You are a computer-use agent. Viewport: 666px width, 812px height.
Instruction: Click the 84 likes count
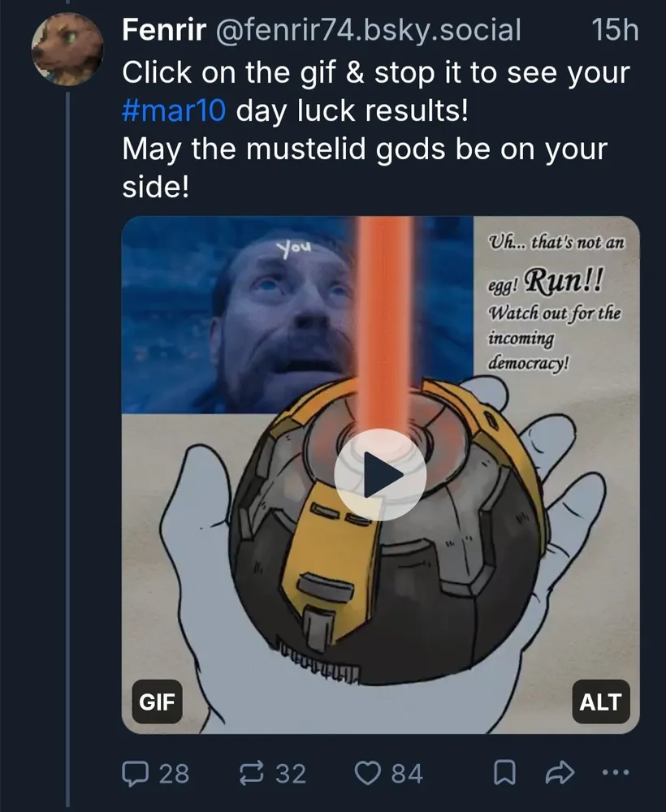(407, 773)
